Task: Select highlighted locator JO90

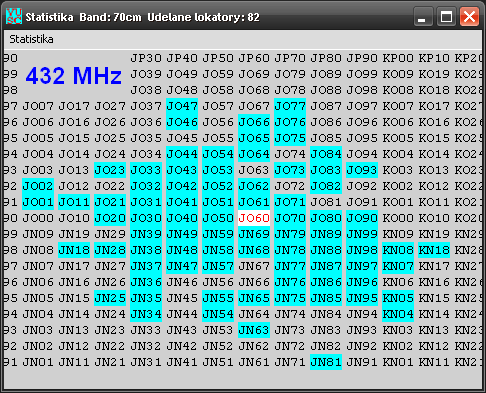Action: 362,218
